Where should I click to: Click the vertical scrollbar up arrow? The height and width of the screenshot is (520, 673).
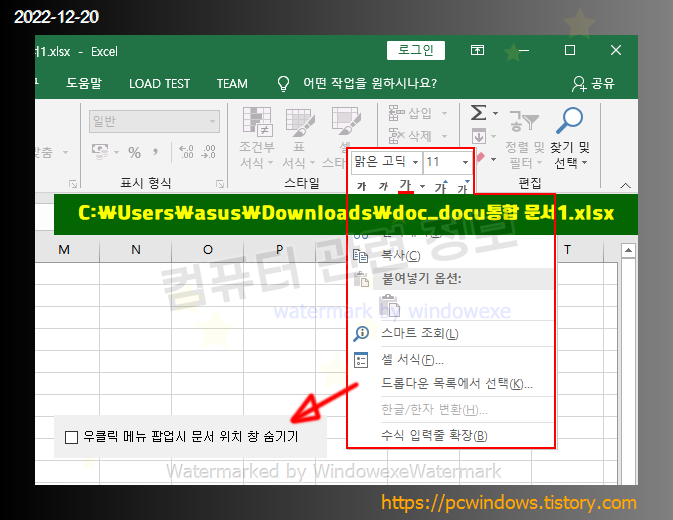[628, 250]
